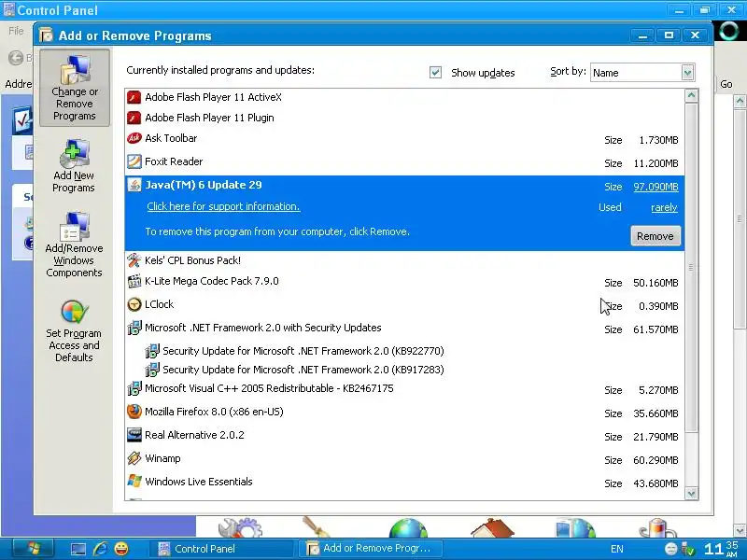Screen dimensions: 747x560
Task: Click the Mozilla Firefox 8.0 icon
Action: click(x=134, y=412)
